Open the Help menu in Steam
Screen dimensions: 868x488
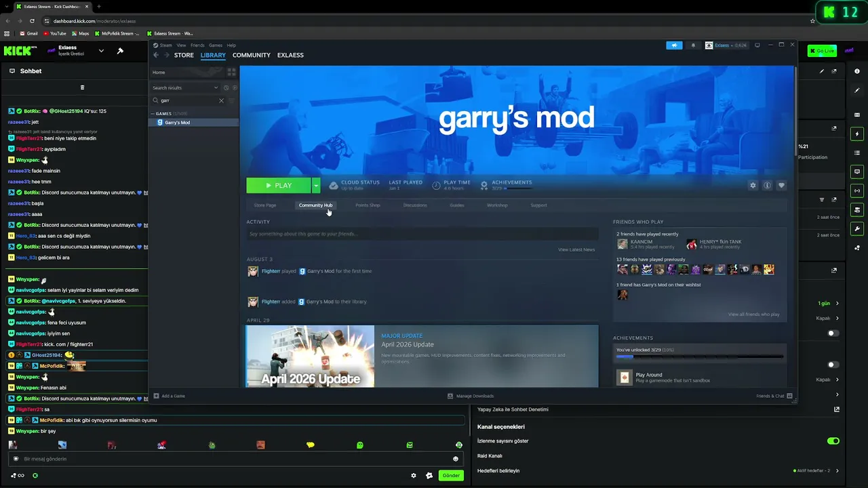[x=231, y=45]
